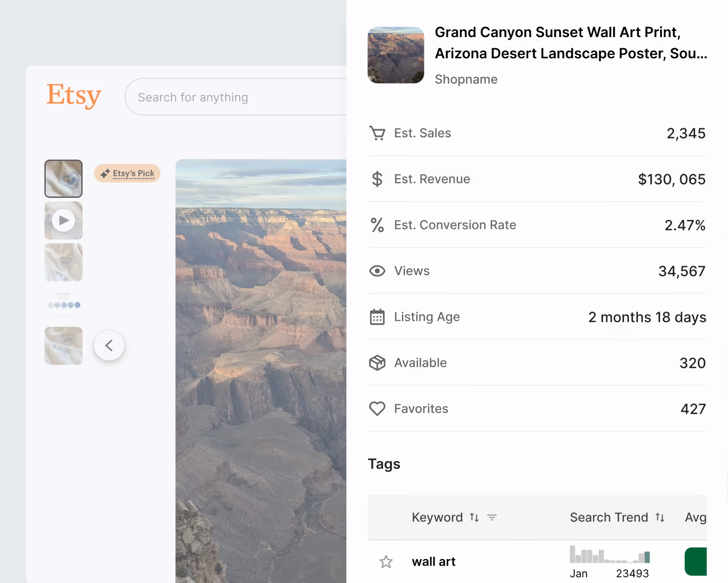Click the Favorites value 427

point(693,409)
